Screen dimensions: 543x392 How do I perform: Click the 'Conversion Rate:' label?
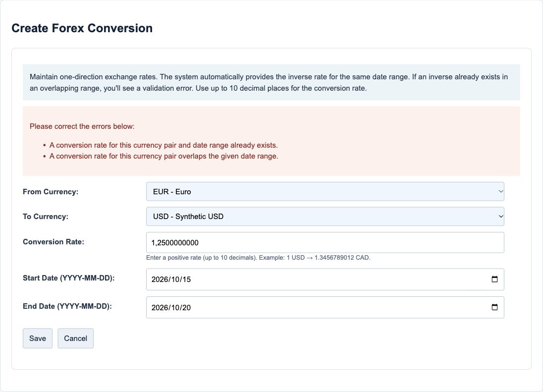tap(54, 242)
